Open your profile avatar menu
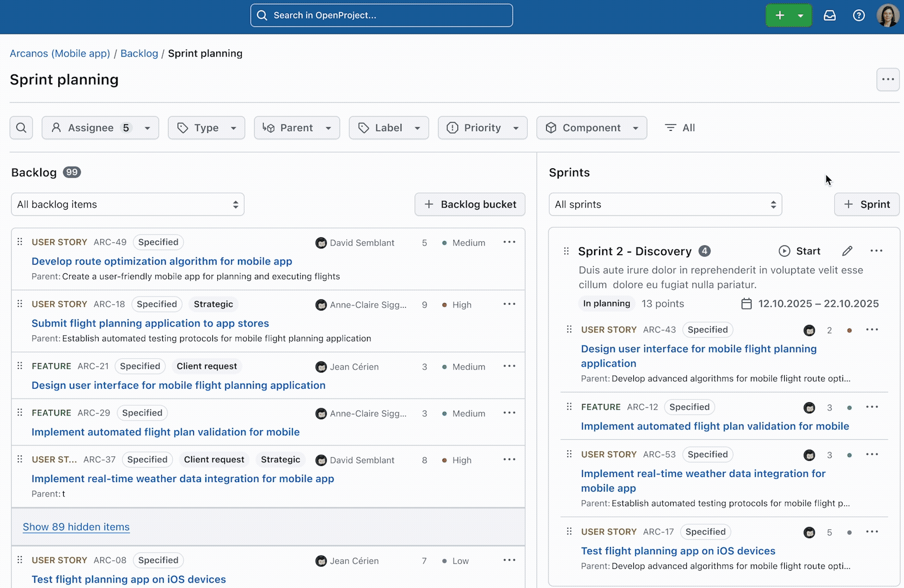This screenshot has height=588, width=904. tap(889, 15)
